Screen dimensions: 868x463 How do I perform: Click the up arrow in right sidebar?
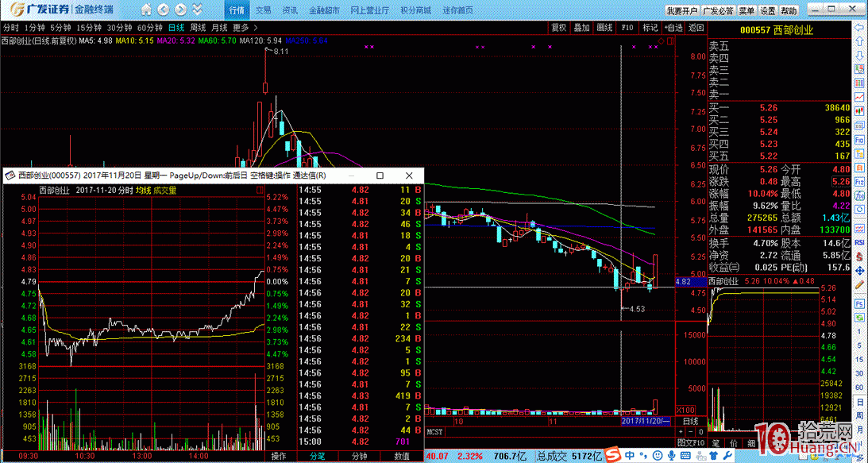pos(859,43)
